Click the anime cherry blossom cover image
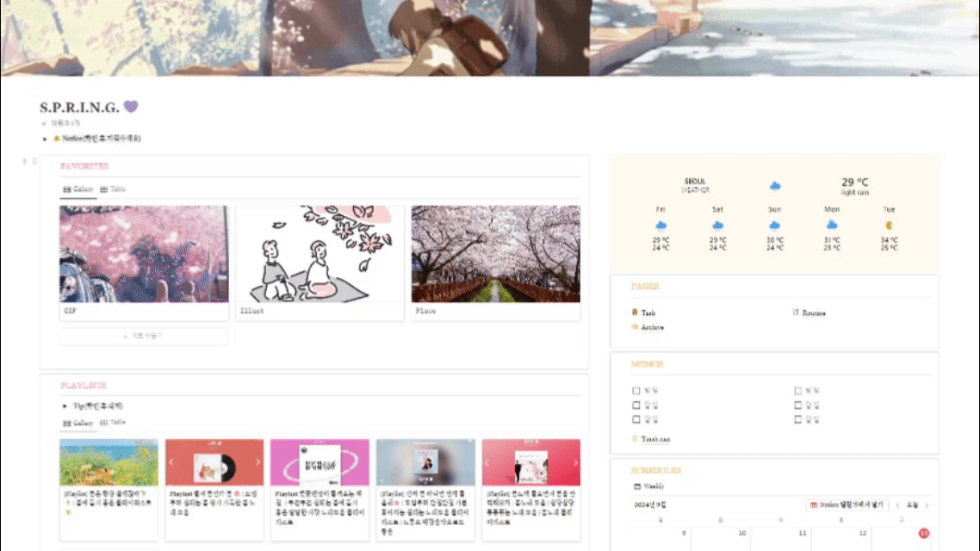The width and height of the screenshot is (980, 551). point(490,38)
